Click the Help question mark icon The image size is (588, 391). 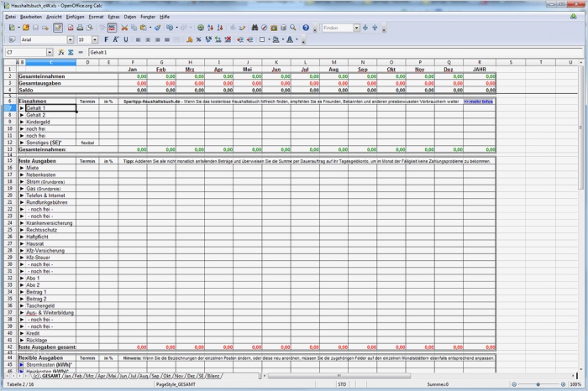(306, 28)
